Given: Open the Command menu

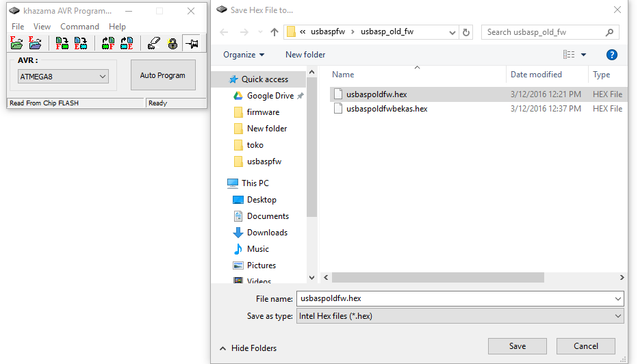Looking at the screenshot, I should pos(79,27).
